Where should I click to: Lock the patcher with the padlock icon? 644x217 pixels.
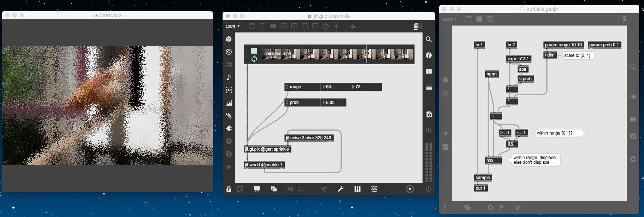228,189
